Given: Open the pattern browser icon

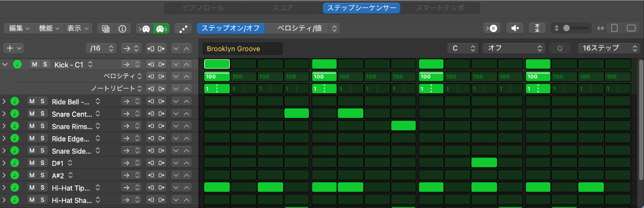Looking at the screenshot, I should tap(105, 29).
